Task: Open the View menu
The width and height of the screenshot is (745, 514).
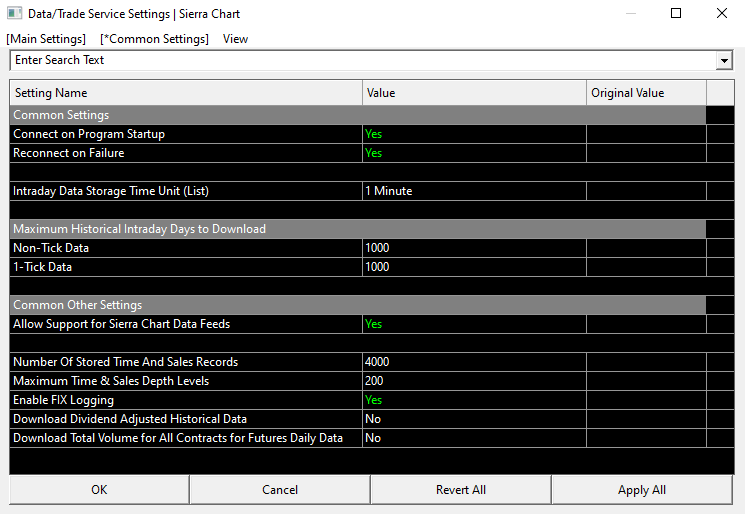Action: click(x=235, y=39)
